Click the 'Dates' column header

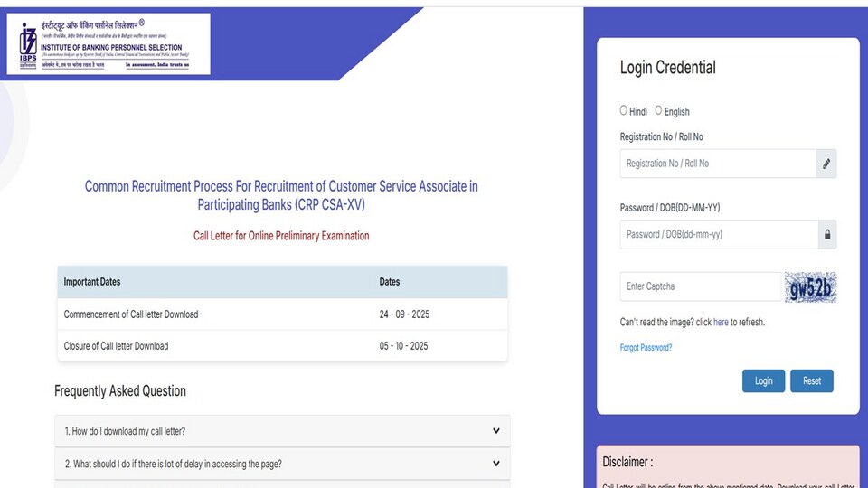coord(389,282)
